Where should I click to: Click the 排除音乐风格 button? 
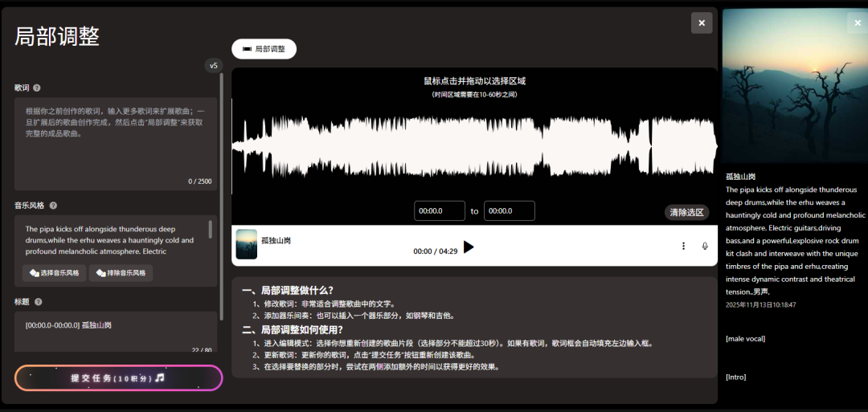pyautogui.click(x=121, y=273)
